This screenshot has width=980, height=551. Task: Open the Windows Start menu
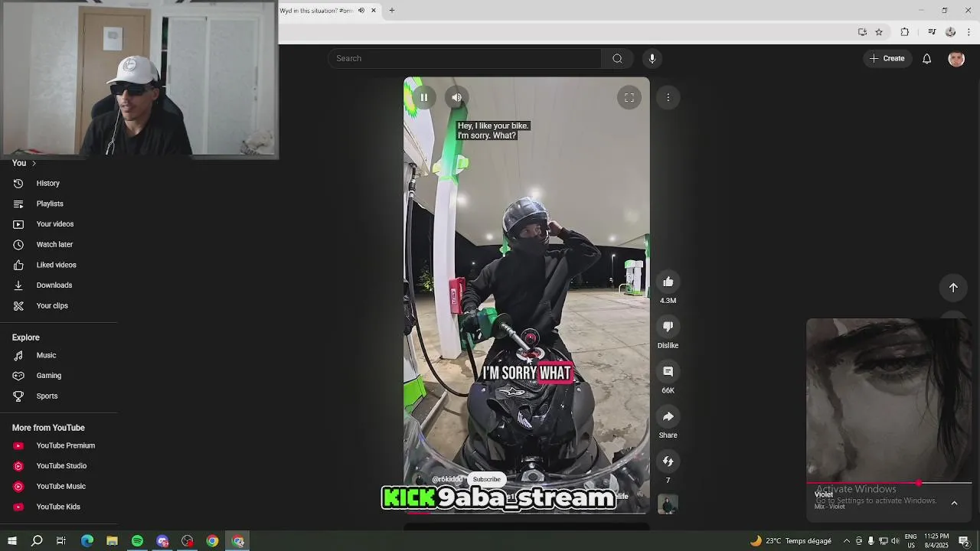(12, 541)
